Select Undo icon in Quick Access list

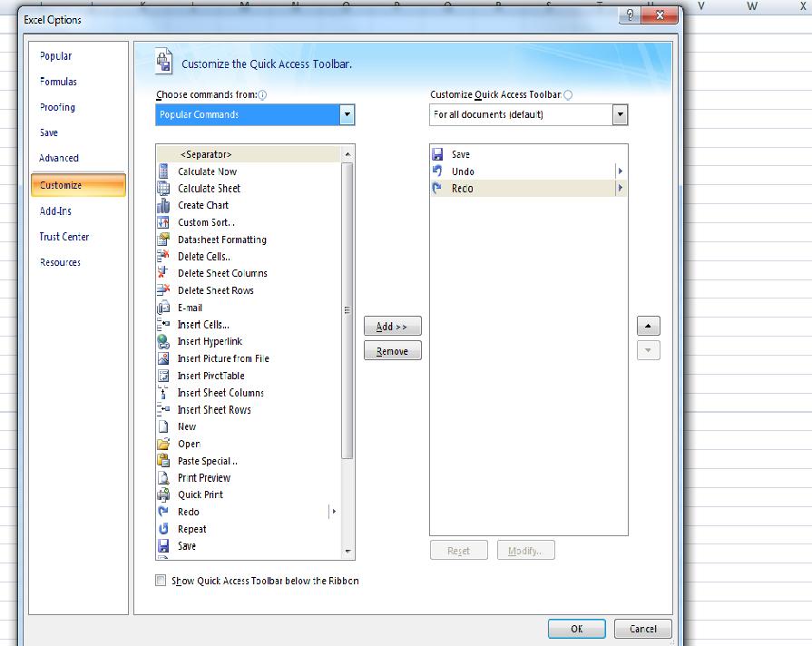point(437,171)
